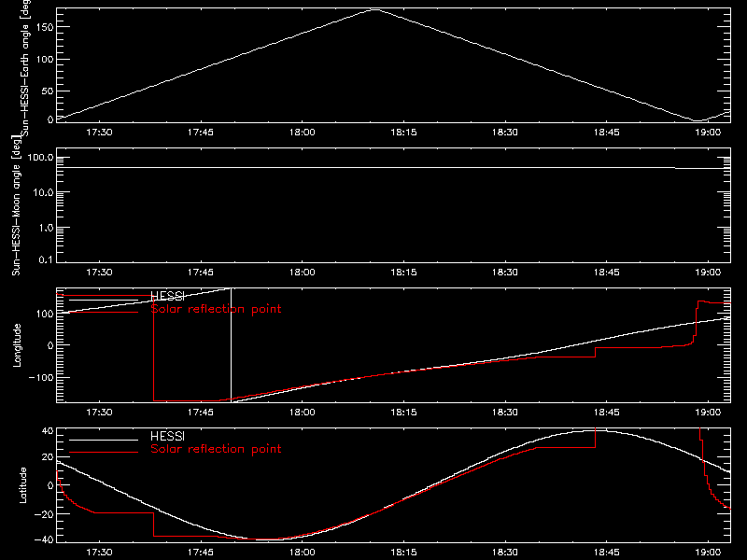747x560 pixels.
Task: Click 19:00 time label under Longitude plot
Action: click(708, 413)
